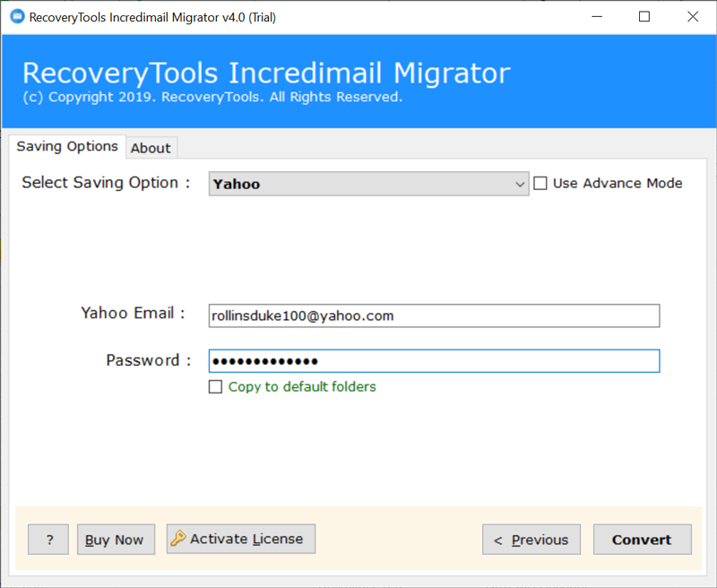Click the 'Copy to default folders' label text
Image resolution: width=717 pixels, height=588 pixels.
click(x=302, y=387)
